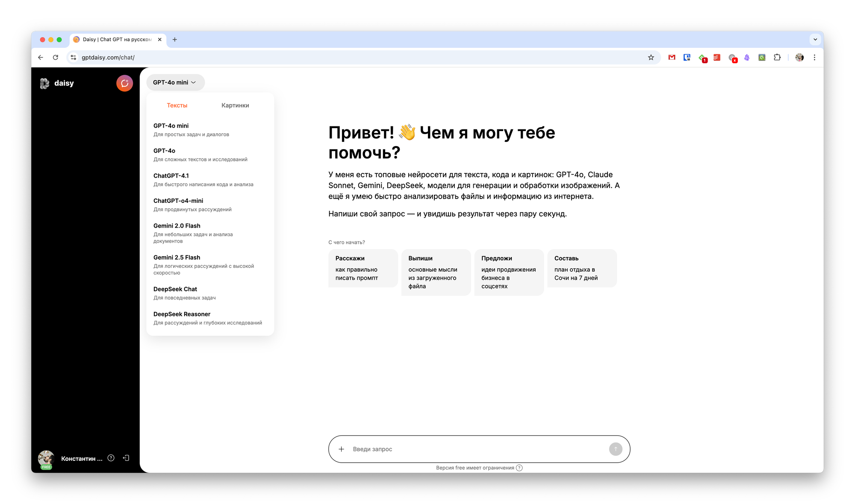Select the Gemini 2.5 Flash model
Viewport: 855px width, 504px height.
click(203, 264)
